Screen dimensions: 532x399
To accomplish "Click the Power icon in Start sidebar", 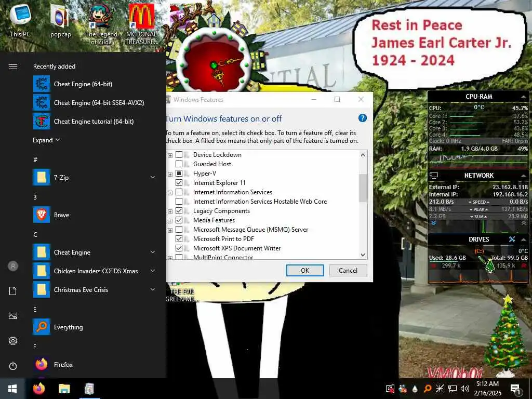I will coord(13,366).
